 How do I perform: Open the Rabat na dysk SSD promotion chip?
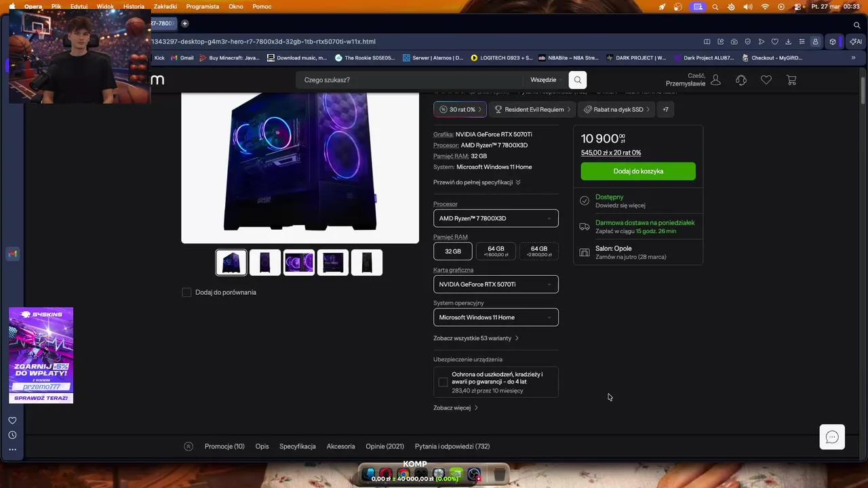click(616, 109)
